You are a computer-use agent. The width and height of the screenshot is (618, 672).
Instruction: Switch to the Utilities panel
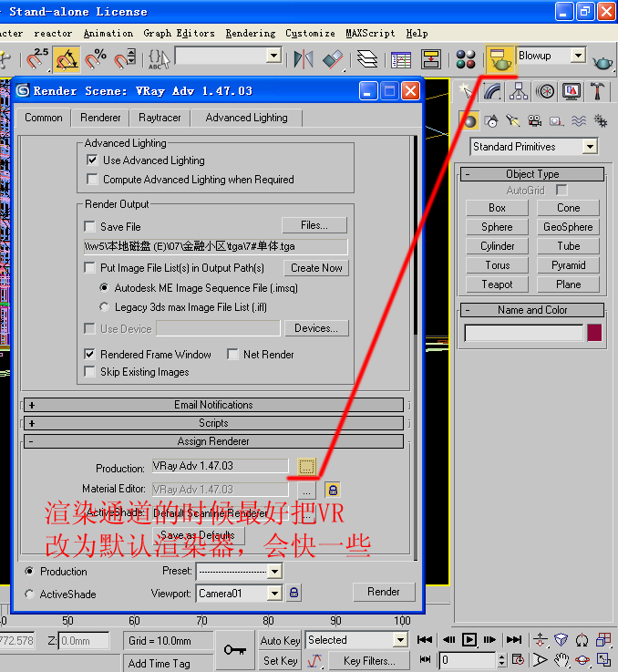click(598, 91)
